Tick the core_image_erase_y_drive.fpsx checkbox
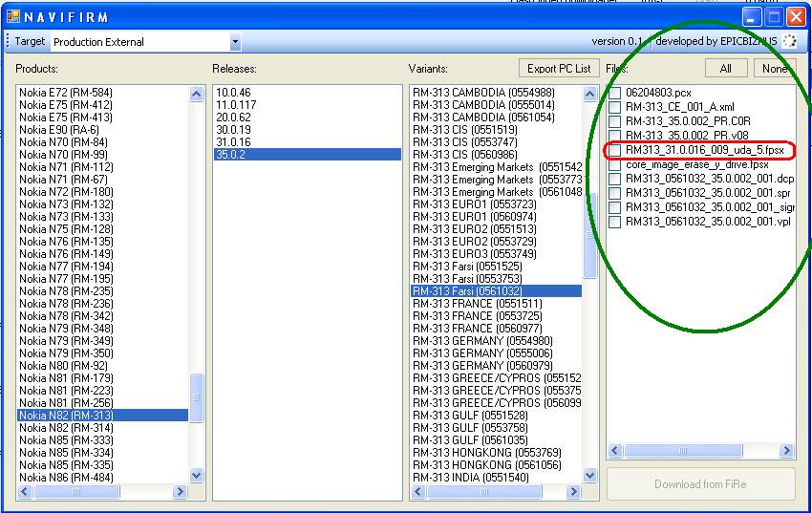The image size is (812, 513). (x=614, y=165)
